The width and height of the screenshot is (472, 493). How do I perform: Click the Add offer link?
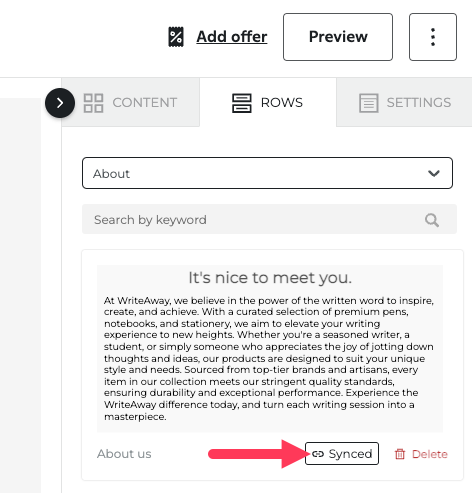232,37
